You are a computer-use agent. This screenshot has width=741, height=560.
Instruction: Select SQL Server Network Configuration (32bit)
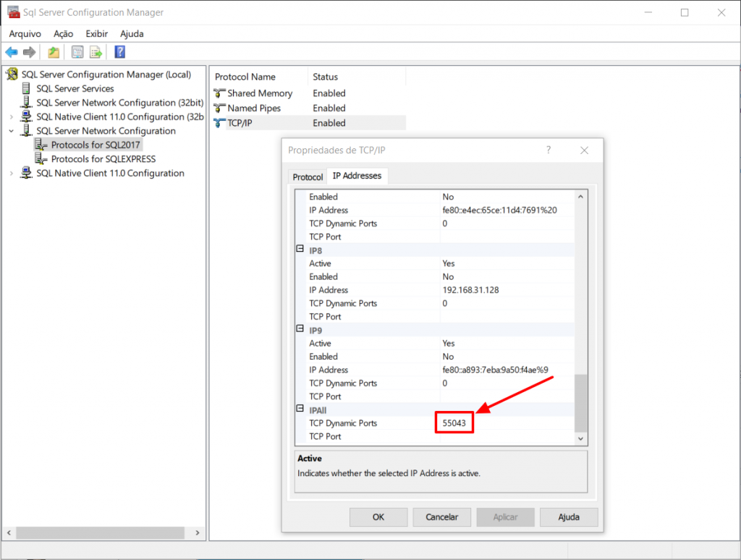click(x=120, y=103)
